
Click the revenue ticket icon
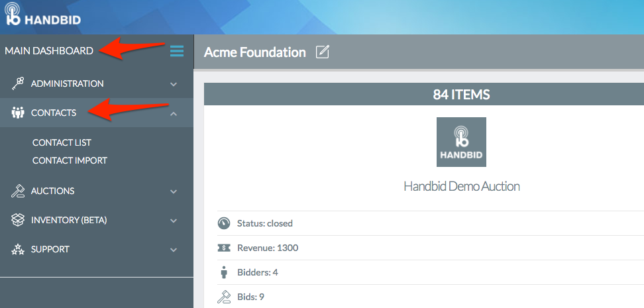[224, 248]
